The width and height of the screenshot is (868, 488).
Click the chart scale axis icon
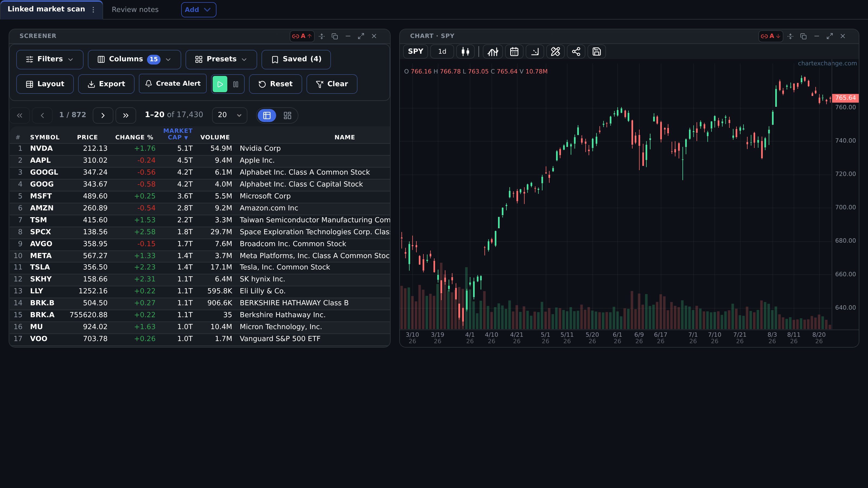pos(535,52)
